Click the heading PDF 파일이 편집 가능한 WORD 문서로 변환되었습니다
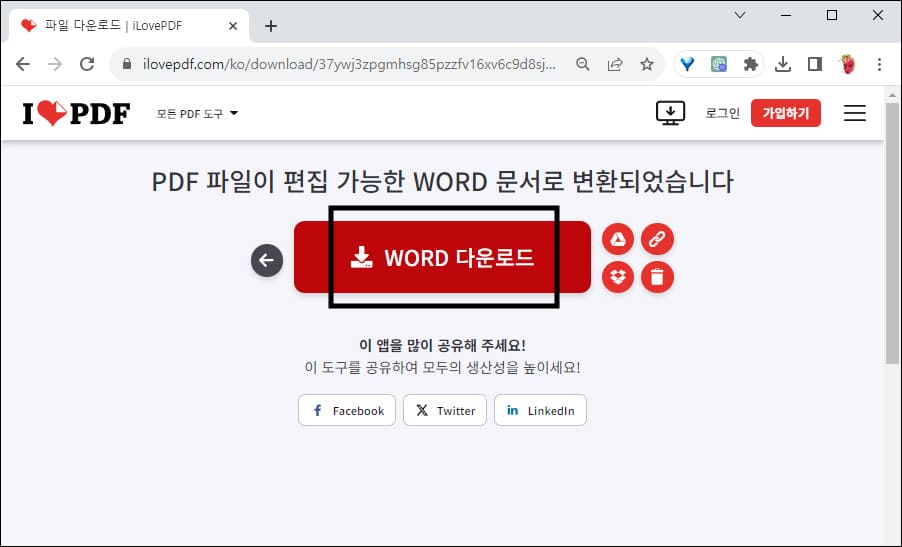The image size is (902, 547). point(442,182)
